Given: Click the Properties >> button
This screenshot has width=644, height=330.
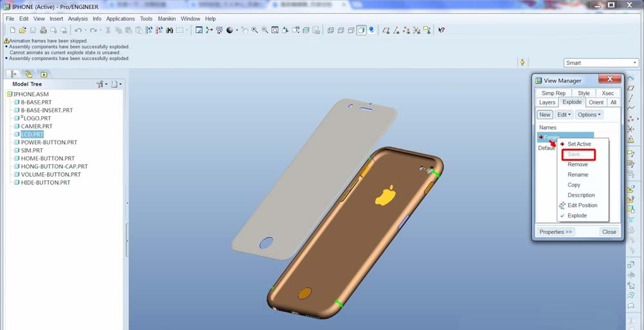Looking at the screenshot, I should (x=555, y=232).
